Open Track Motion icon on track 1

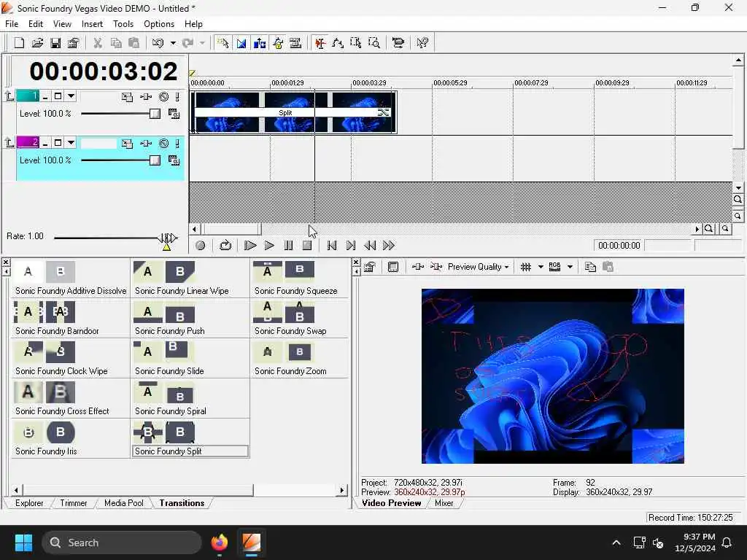pyautogui.click(x=127, y=97)
